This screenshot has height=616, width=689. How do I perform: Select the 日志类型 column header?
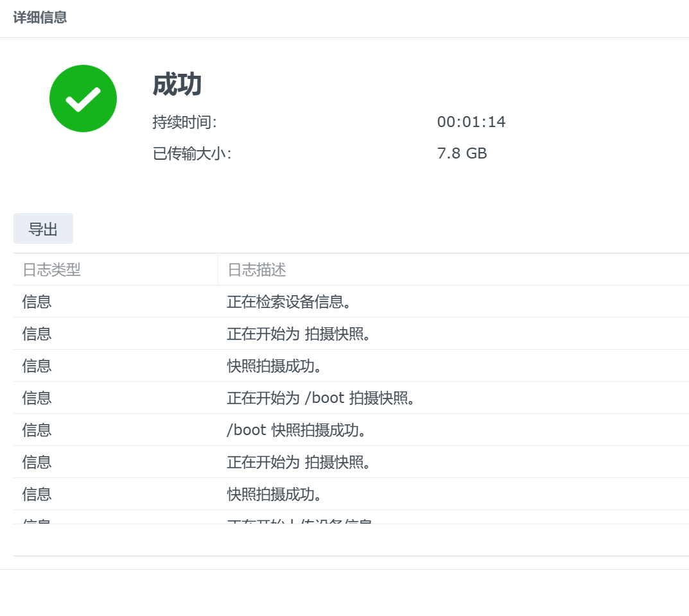[x=116, y=269]
